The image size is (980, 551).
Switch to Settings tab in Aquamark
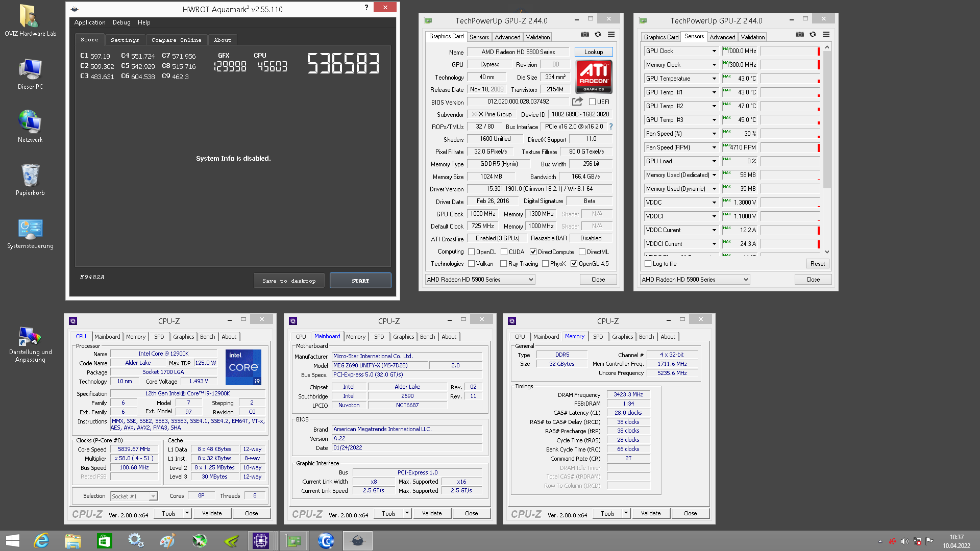click(125, 40)
